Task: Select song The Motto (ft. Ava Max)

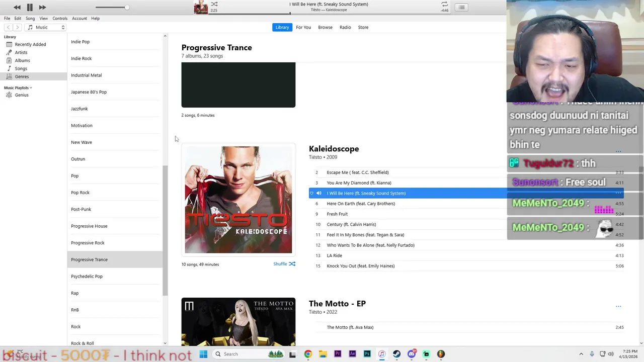Action: point(350,327)
